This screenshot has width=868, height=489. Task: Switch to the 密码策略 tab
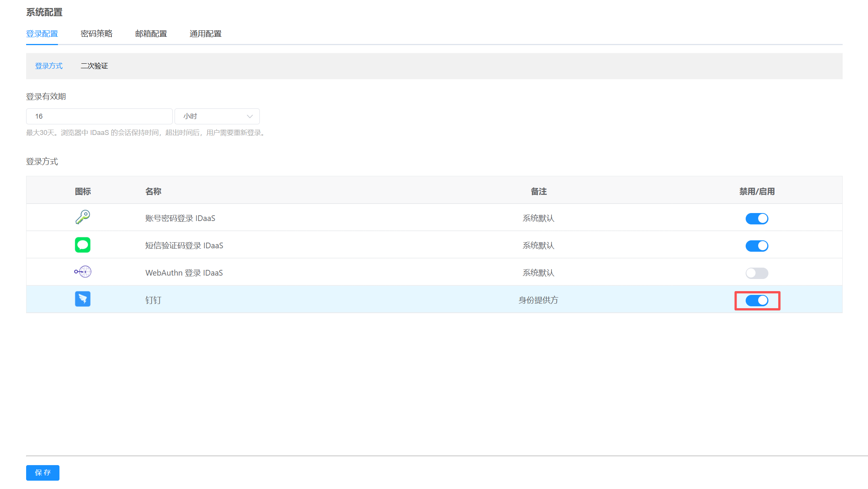click(x=97, y=34)
